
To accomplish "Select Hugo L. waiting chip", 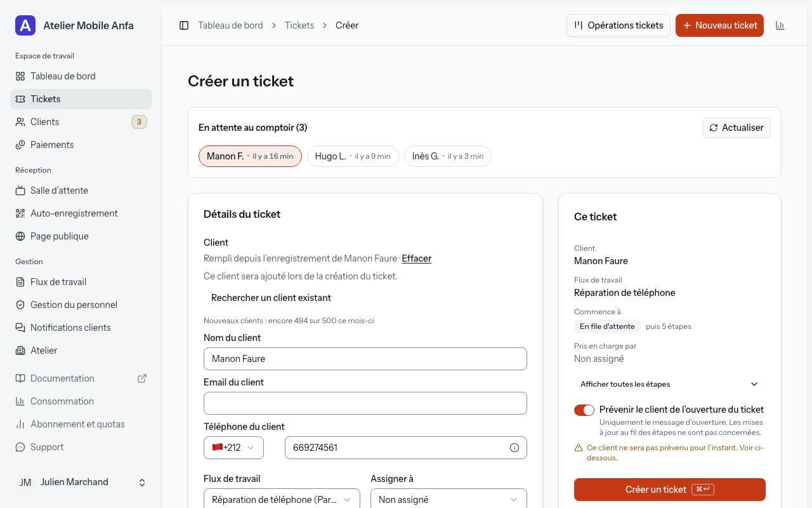I will [353, 156].
